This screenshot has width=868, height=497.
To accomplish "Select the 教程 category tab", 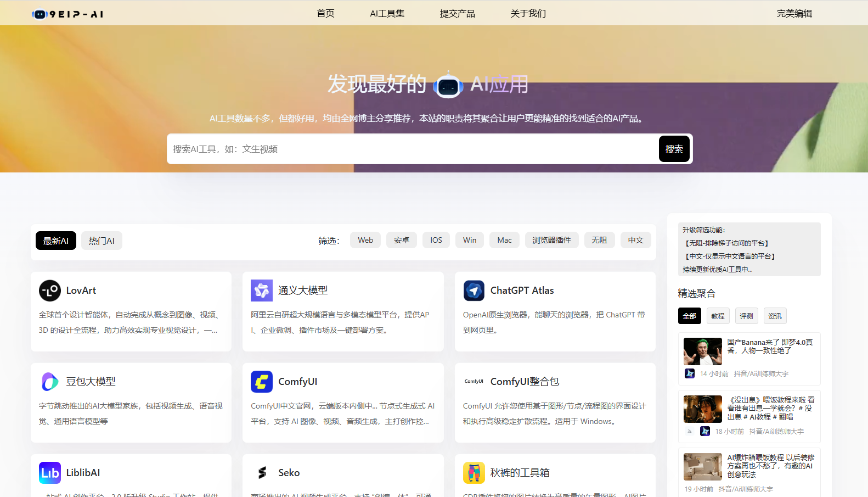I will point(718,316).
